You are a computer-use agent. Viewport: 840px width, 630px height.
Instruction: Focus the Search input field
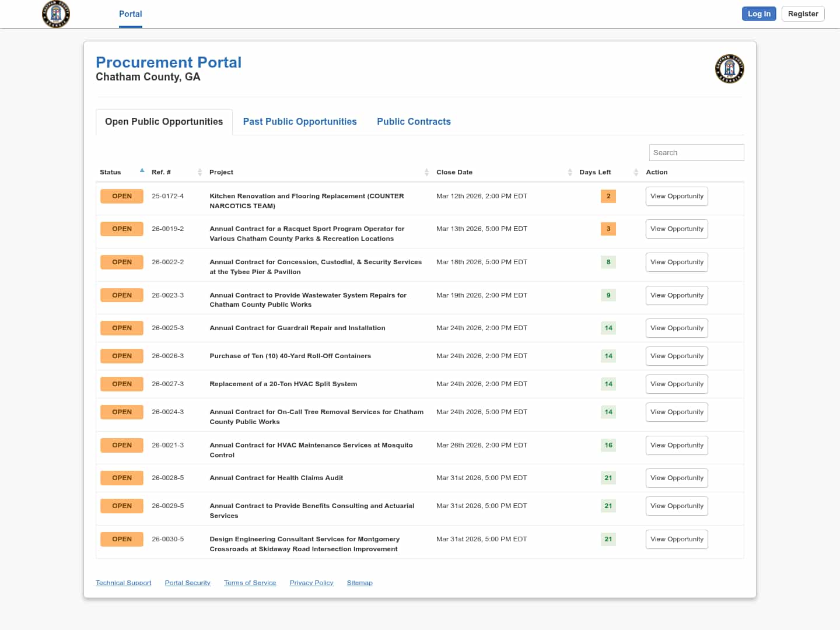(696, 153)
